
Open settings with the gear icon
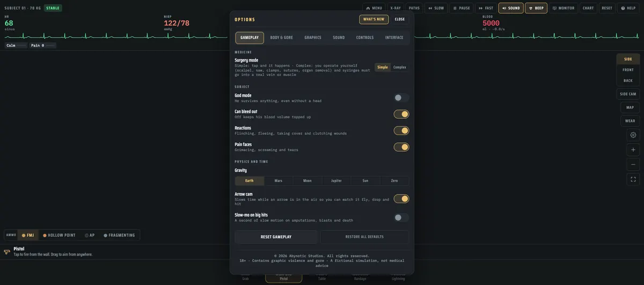(x=633, y=135)
